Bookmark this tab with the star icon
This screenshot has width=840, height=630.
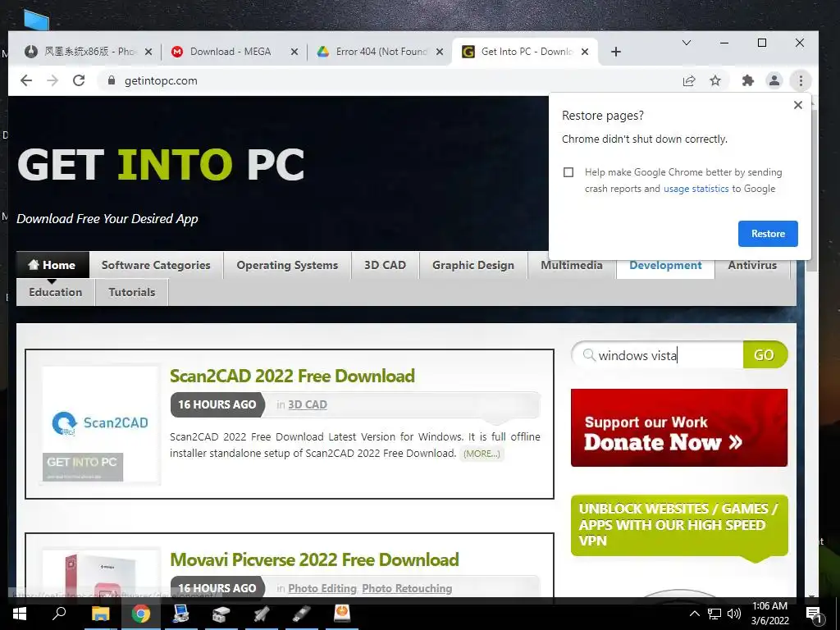[715, 80]
